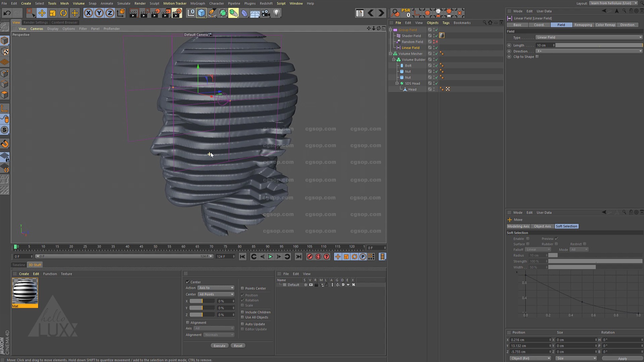Screen dimensions: 644x362
Task: Toggle the X axis lock icon
Action: point(88,13)
